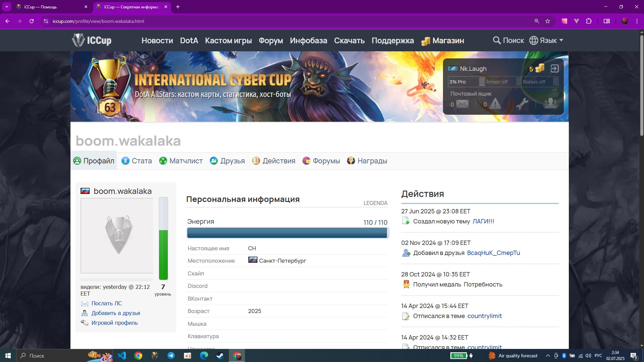Click the gold coins balance icon
The height and width of the screenshot is (362, 644).
pyautogui.click(x=540, y=68)
